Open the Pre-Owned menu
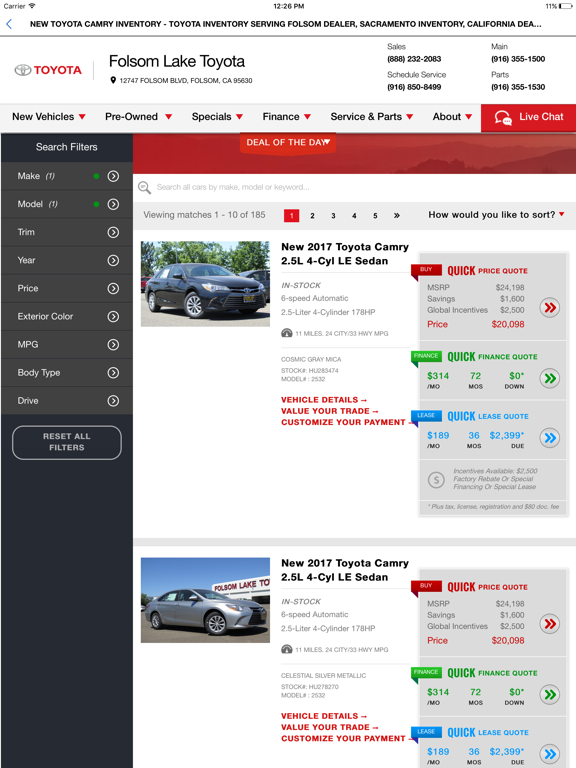 click(139, 117)
